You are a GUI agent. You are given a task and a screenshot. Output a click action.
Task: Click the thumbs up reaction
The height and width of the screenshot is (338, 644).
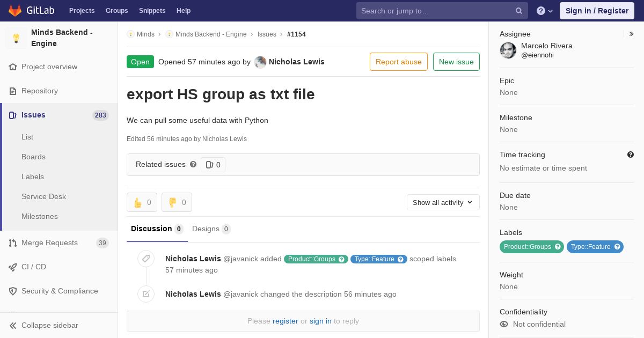pos(142,202)
